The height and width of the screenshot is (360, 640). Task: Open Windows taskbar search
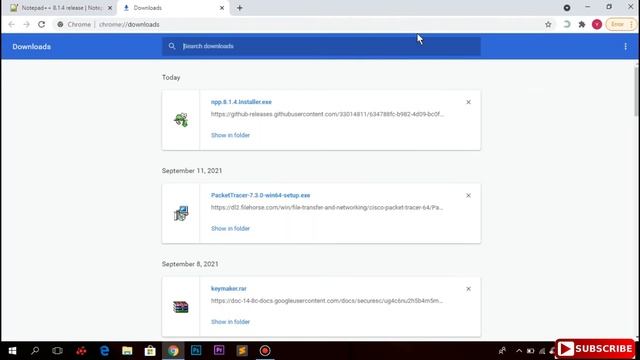35,351
